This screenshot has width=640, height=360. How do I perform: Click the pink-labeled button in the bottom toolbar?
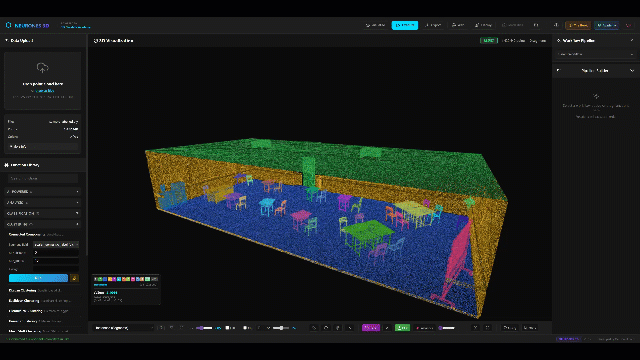pos(424,328)
